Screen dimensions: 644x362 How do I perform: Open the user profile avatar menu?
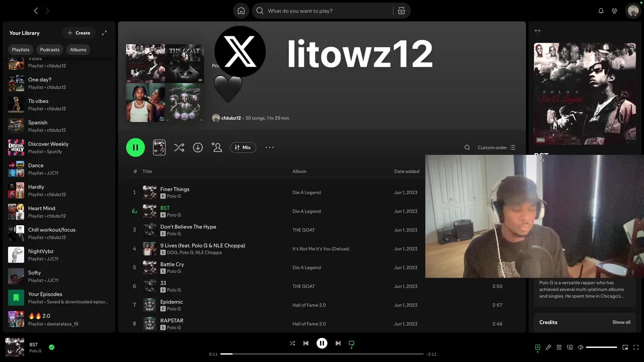click(x=632, y=11)
